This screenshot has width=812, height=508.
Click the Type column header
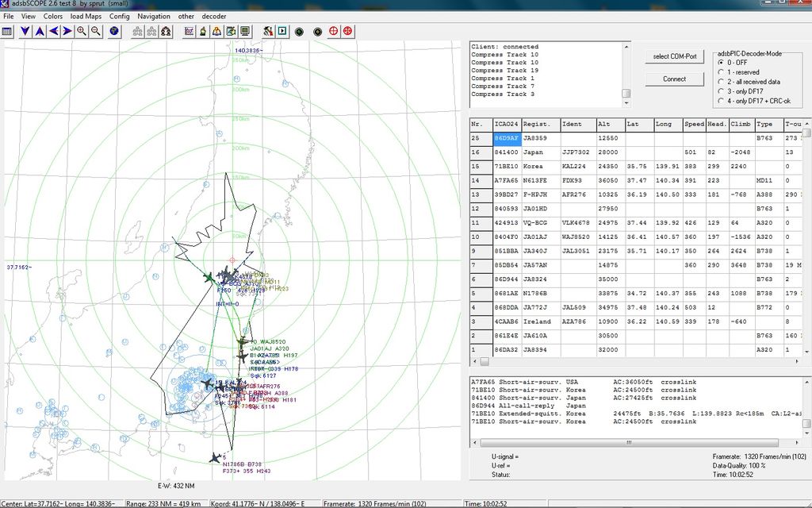coord(768,125)
